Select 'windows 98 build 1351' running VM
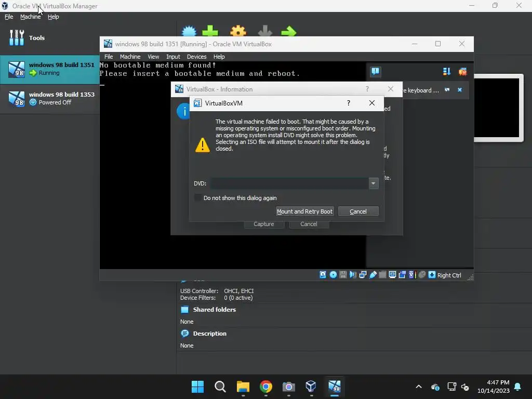This screenshot has width=532, height=399. pyautogui.click(x=50, y=69)
